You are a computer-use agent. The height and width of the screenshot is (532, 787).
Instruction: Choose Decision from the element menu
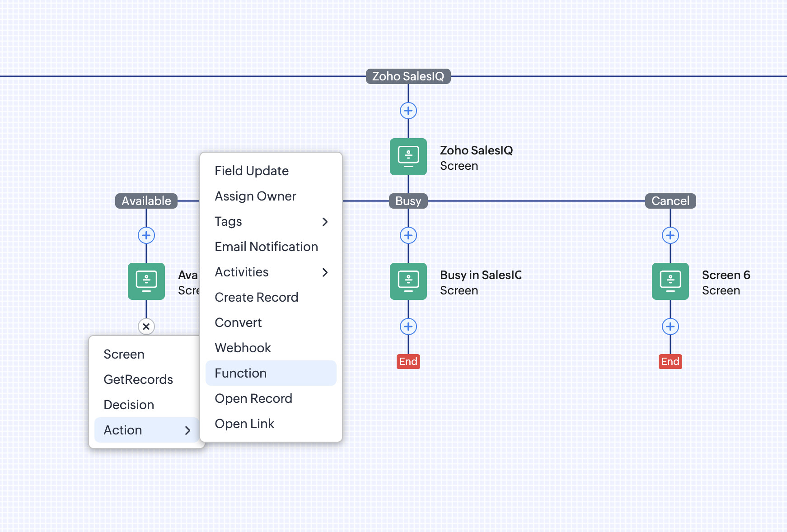tap(147, 405)
